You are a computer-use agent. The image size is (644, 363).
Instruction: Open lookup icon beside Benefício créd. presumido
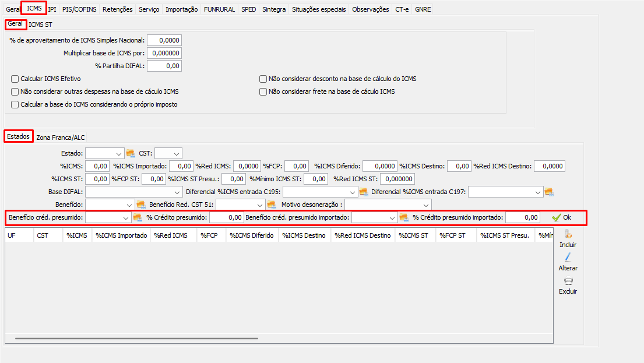[x=138, y=218]
